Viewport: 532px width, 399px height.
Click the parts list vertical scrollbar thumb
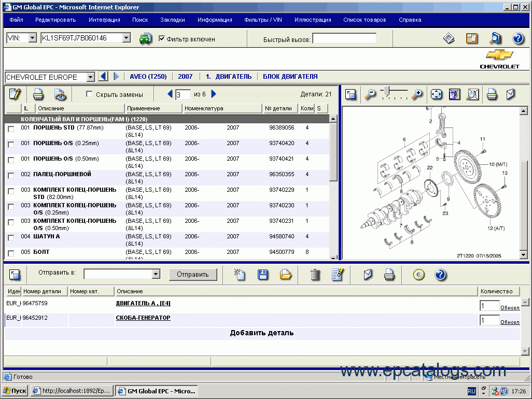point(333,152)
